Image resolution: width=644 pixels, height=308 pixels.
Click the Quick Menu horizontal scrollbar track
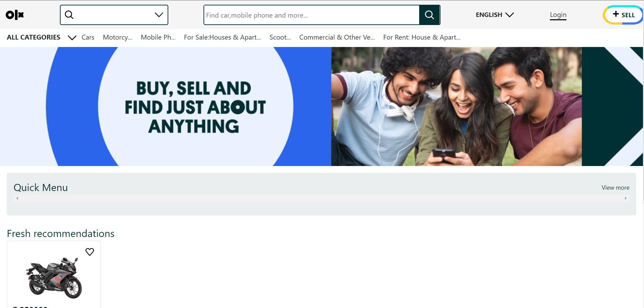(321, 198)
